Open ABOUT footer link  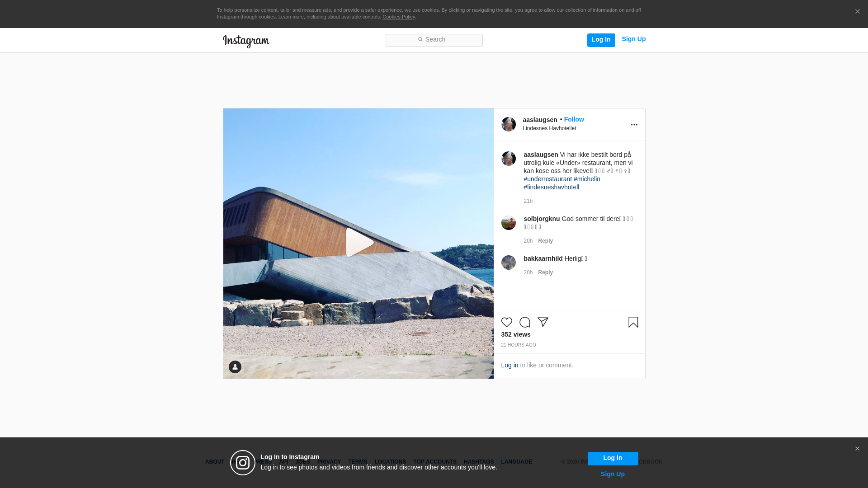tap(215, 462)
